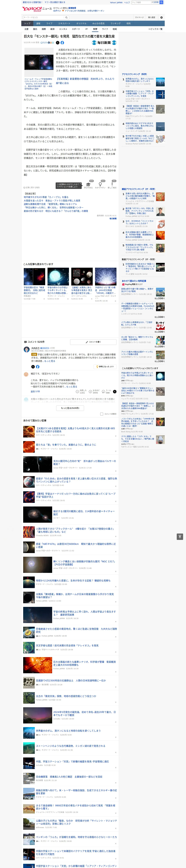The height and width of the screenshot is (868, 186).
Task: Open 新星爆発の想像図 photo feature link
Action: tap(85, 81)
